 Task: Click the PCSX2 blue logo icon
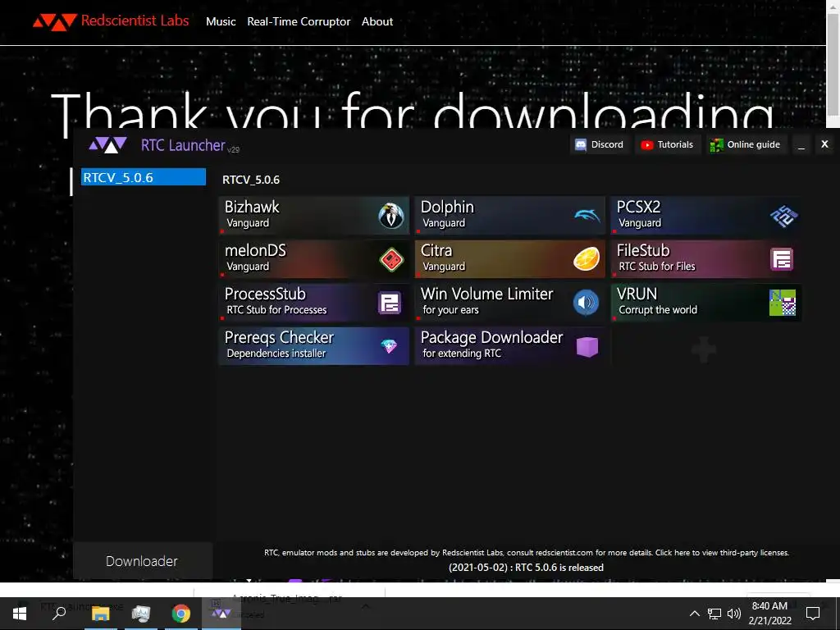tap(783, 216)
